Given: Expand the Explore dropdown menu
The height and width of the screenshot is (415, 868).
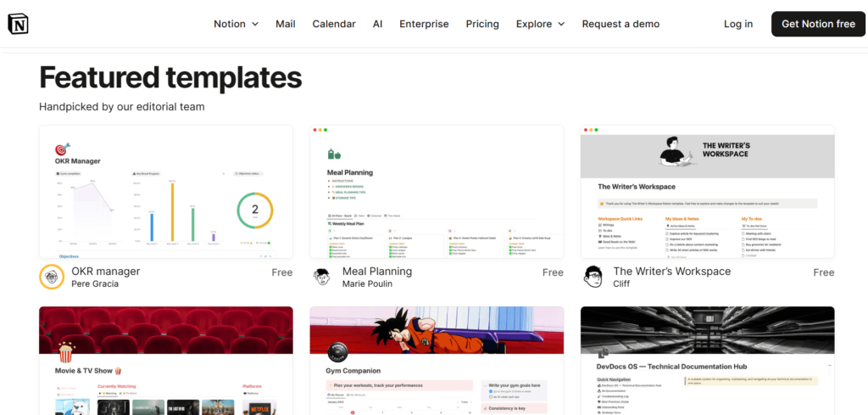Looking at the screenshot, I should point(540,24).
